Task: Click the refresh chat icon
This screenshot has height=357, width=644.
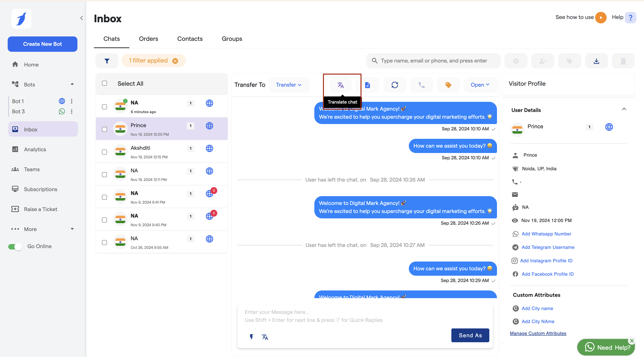Action: pos(394,85)
